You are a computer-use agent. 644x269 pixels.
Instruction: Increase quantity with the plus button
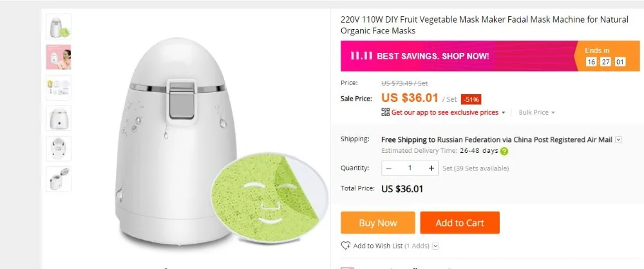tap(431, 168)
